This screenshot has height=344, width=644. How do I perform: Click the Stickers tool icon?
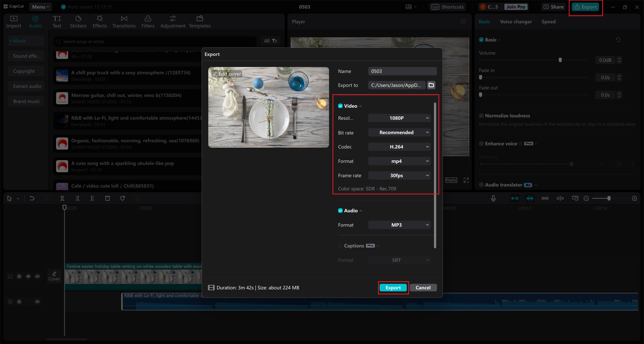(x=78, y=18)
